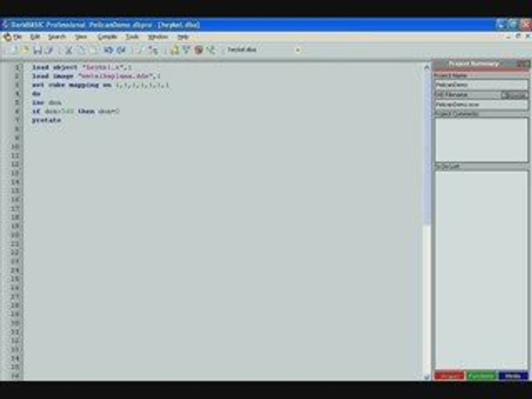532x399 pixels.
Task: Click the yellow compile icon
Action: [175, 50]
